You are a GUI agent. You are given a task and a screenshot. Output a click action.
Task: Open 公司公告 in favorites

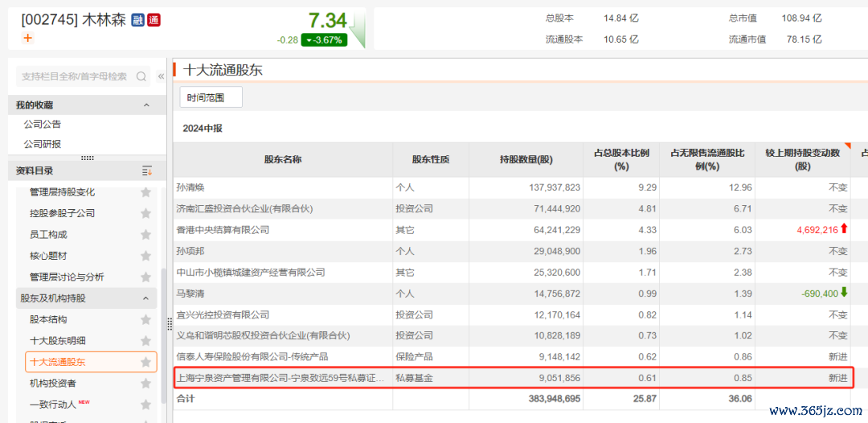pos(43,124)
